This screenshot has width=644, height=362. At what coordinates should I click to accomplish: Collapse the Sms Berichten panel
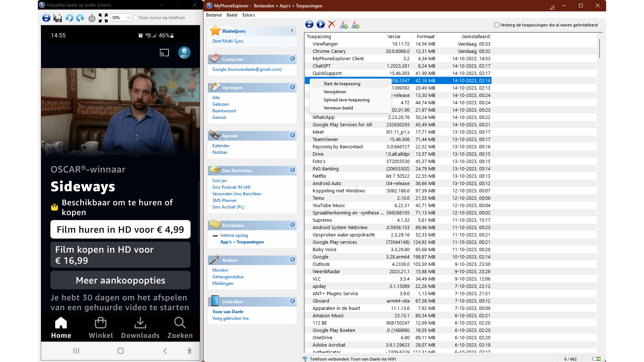[x=292, y=170]
